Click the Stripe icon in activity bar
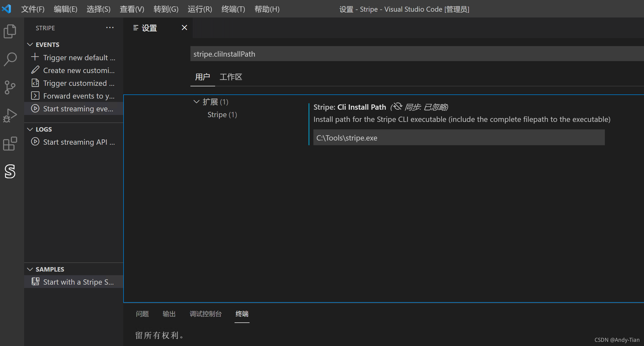 (10, 171)
